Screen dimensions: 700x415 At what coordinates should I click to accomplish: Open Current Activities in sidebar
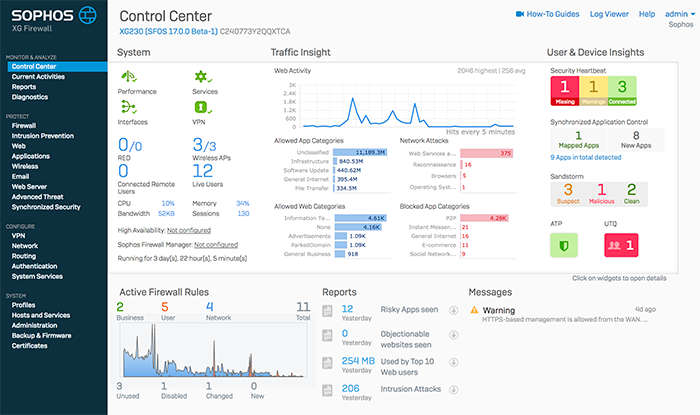click(38, 77)
